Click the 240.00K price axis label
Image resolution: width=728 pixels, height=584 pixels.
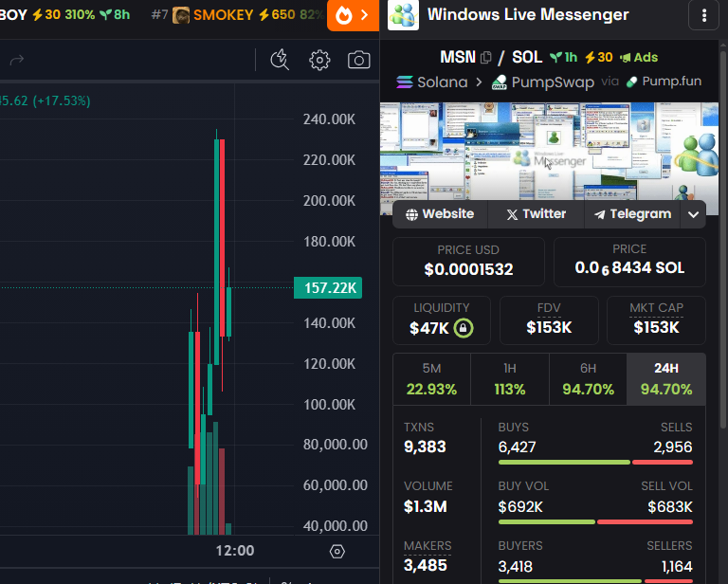tap(329, 119)
